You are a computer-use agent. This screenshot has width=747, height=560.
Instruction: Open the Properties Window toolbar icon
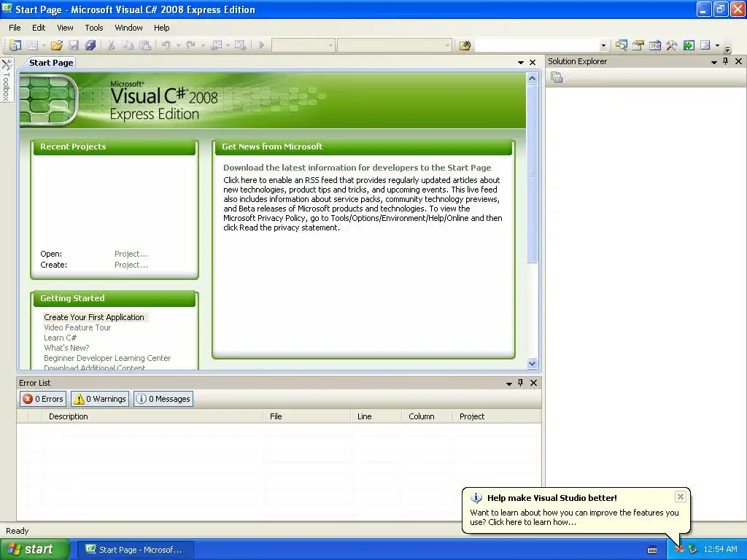638,45
